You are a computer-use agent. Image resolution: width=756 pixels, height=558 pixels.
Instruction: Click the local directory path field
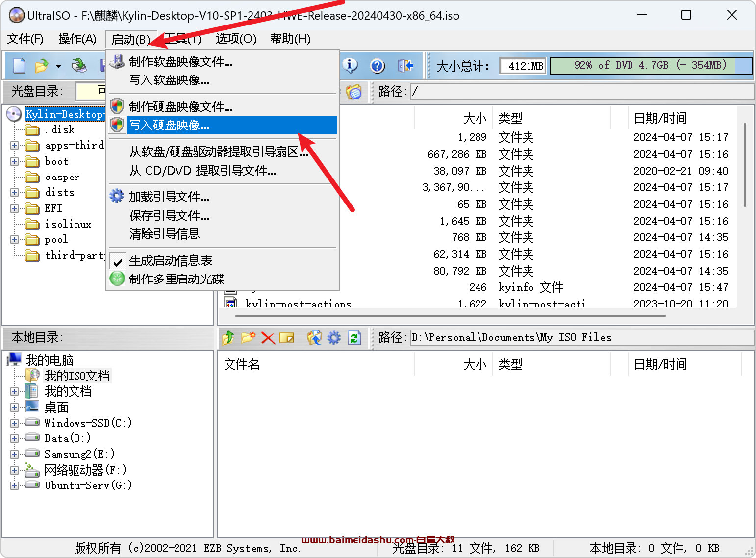pos(581,338)
